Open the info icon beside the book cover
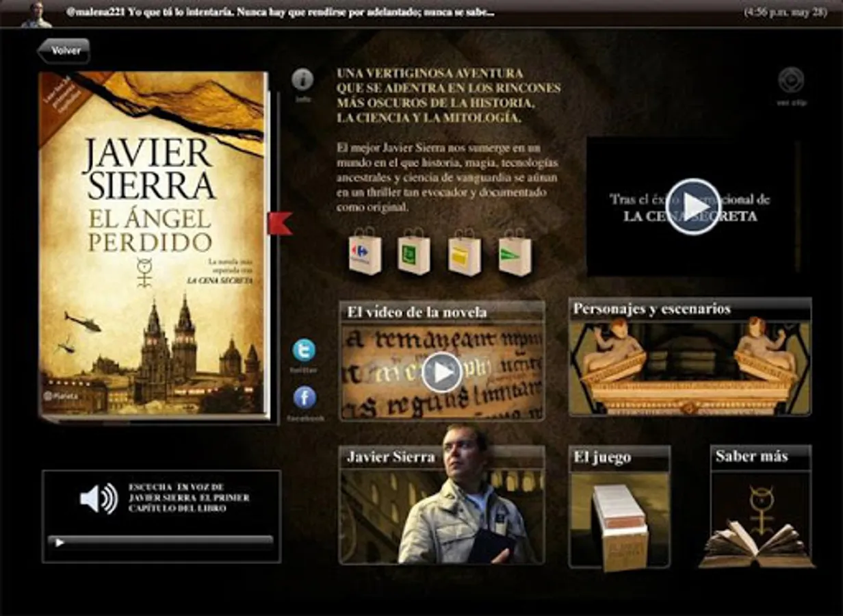Image resolution: width=843 pixels, height=616 pixels. point(302,80)
